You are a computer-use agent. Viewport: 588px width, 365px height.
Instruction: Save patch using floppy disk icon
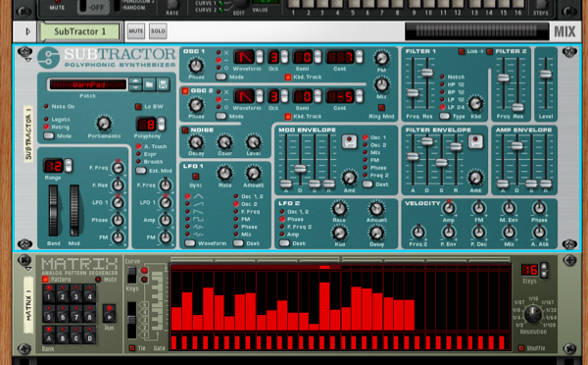coord(163,84)
